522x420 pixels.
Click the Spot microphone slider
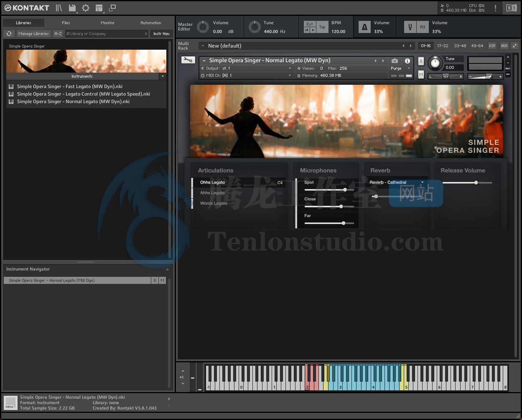point(329,190)
